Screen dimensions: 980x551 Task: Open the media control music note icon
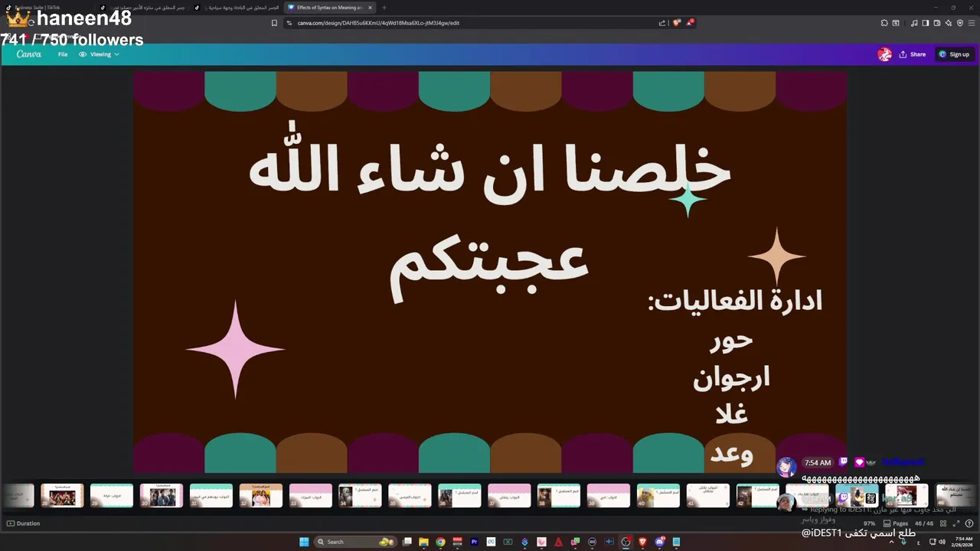[x=914, y=23]
